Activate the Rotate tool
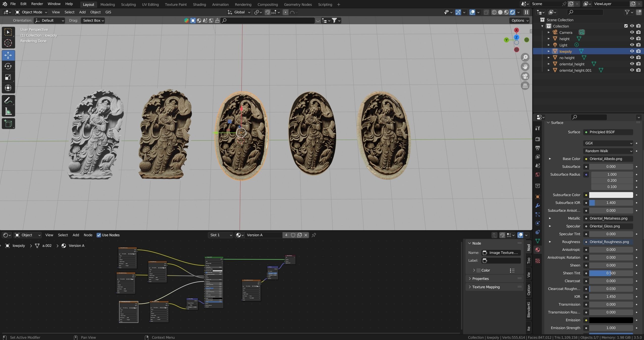Screen dimensions: 644x340 point(8,66)
